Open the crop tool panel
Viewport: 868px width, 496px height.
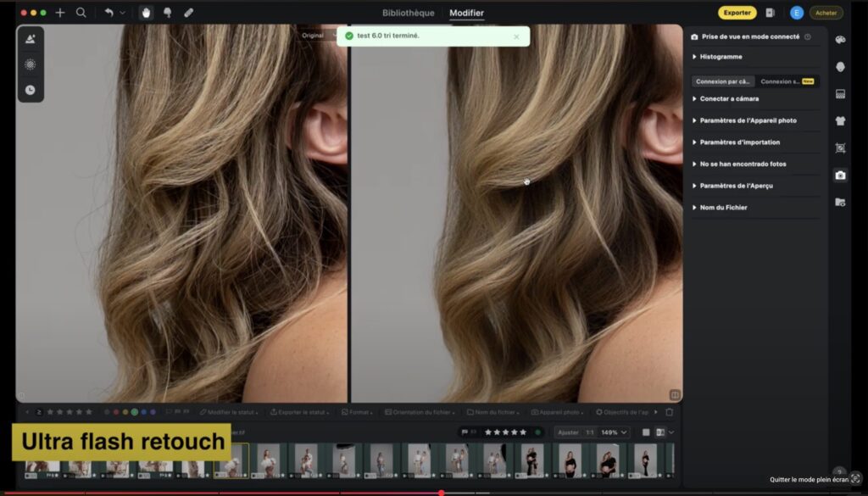pyautogui.click(x=840, y=148)
